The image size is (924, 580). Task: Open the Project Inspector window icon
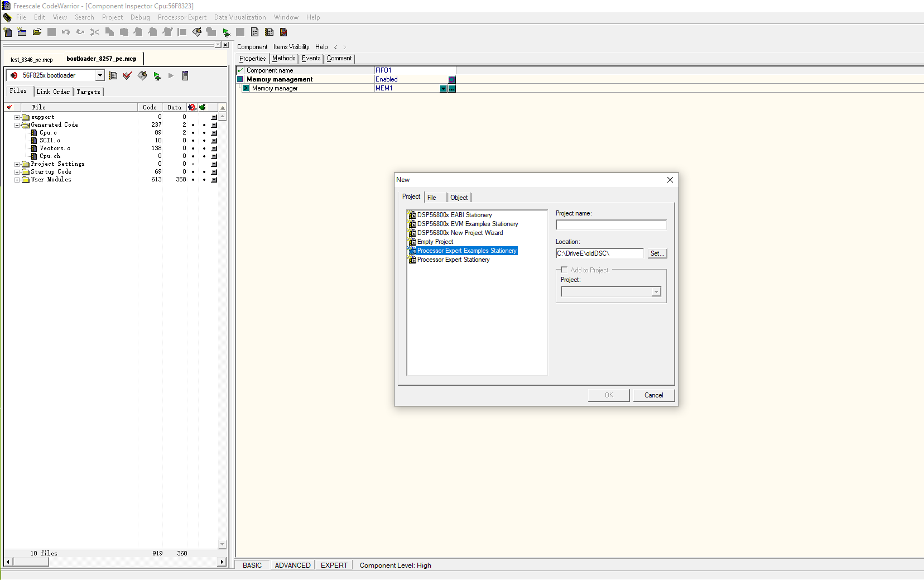[185, 75]
